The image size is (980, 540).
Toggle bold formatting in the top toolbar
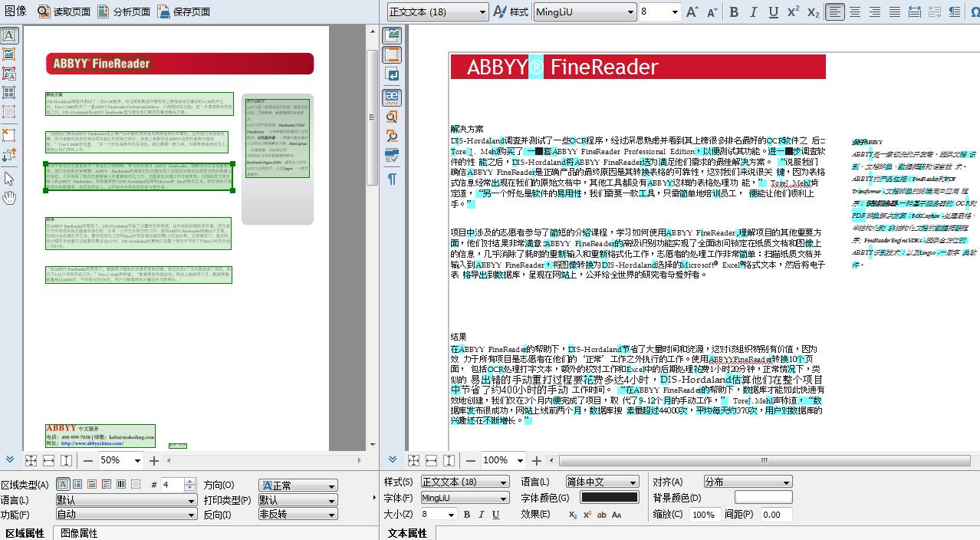tap(733, 12)
